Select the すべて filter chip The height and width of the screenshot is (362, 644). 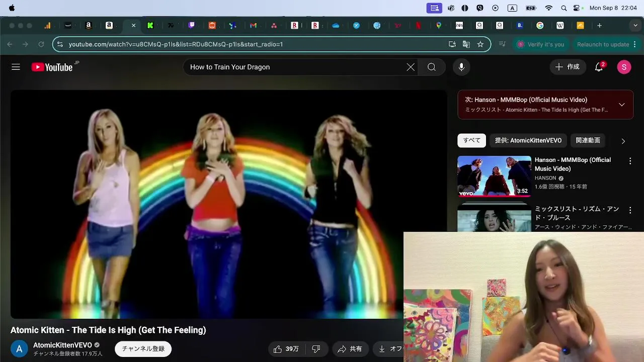tap(472, 140)
